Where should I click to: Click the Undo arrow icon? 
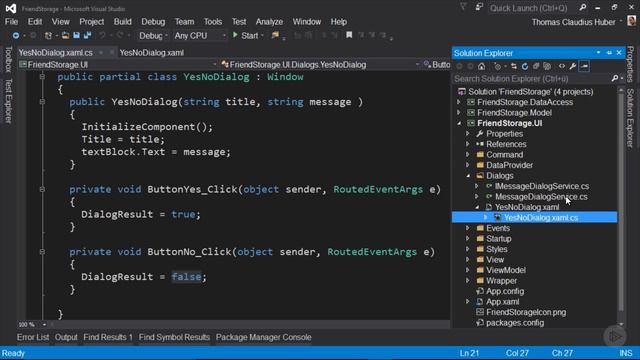[102, 36]
